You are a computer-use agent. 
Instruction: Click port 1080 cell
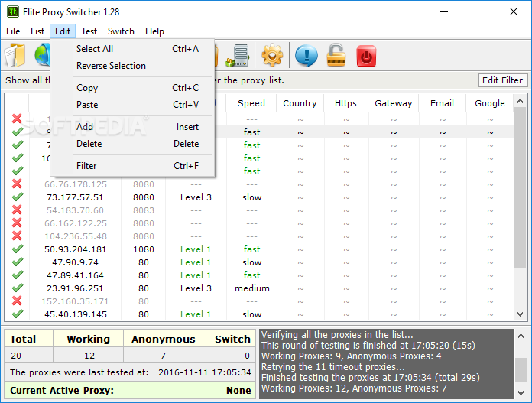point(144,249)
